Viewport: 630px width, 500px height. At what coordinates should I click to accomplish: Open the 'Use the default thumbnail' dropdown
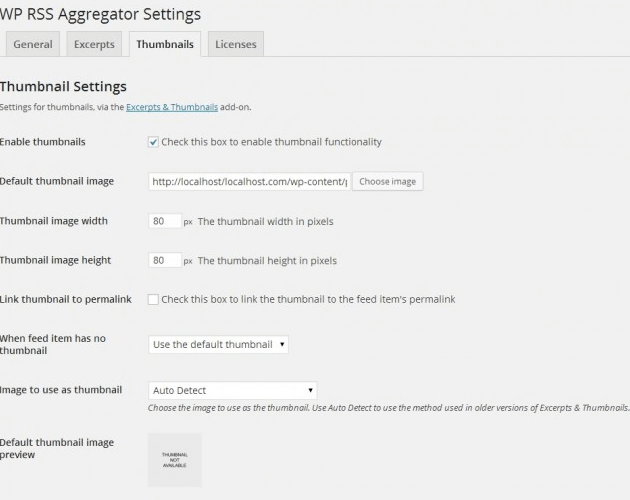(x=218, y=344)
